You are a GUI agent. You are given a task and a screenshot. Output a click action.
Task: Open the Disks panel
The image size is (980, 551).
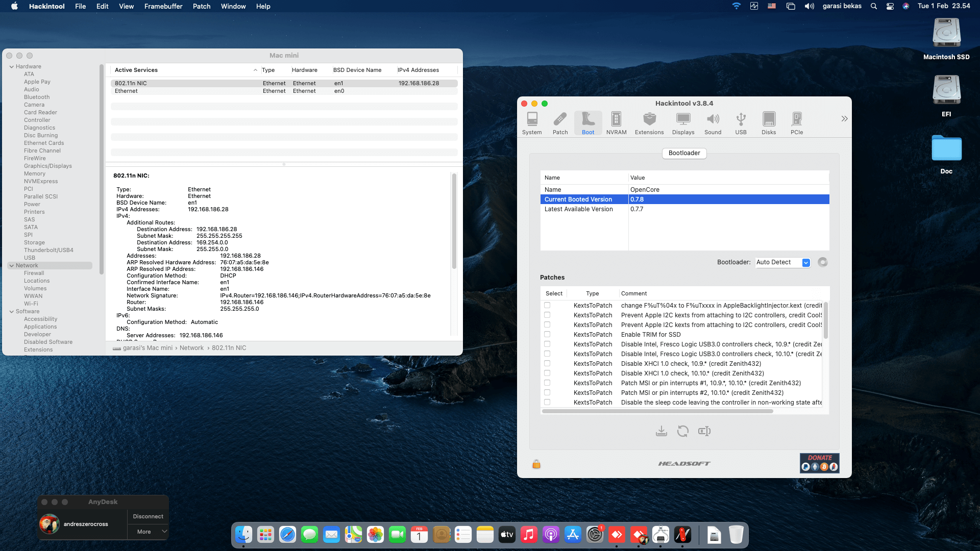(769, 122)
